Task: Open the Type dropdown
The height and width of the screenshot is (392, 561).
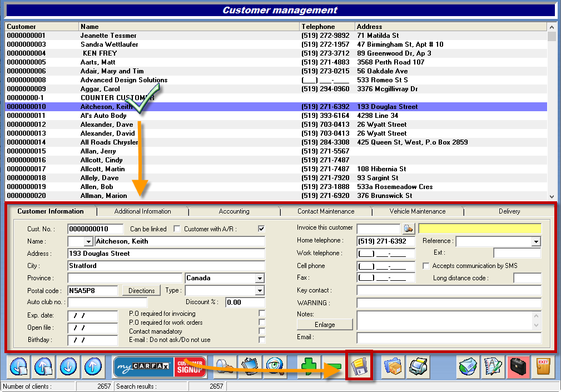Action: click(260, 291)
